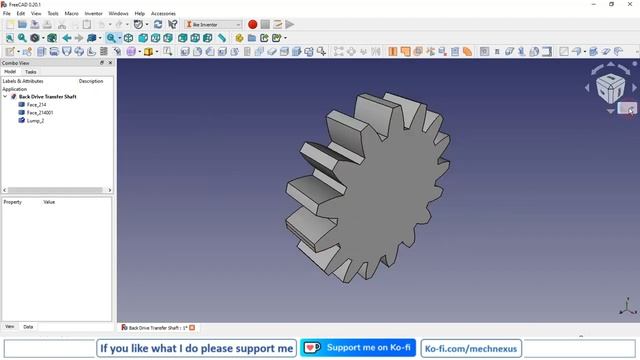Set top view cube icon
The width and height of the screenshot is (640, 360).
point(156,38)
